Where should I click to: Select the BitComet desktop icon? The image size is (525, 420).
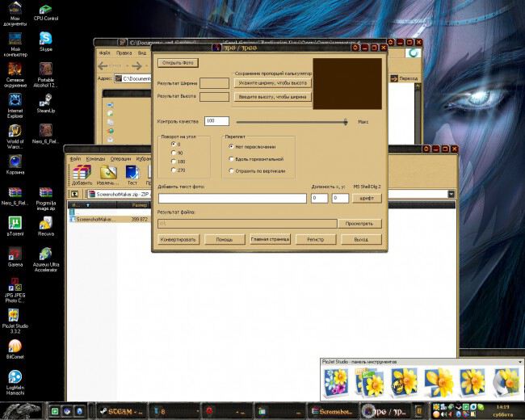tap(15, 350)
